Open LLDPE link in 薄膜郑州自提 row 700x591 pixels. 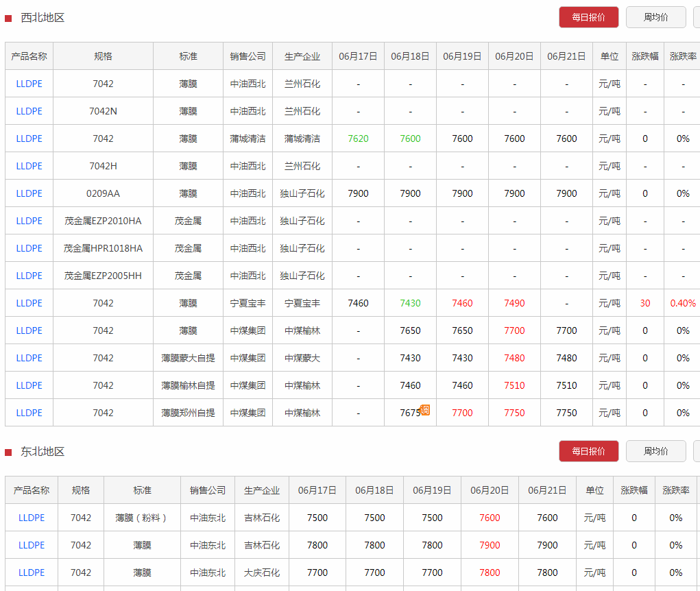click(29, 413)
